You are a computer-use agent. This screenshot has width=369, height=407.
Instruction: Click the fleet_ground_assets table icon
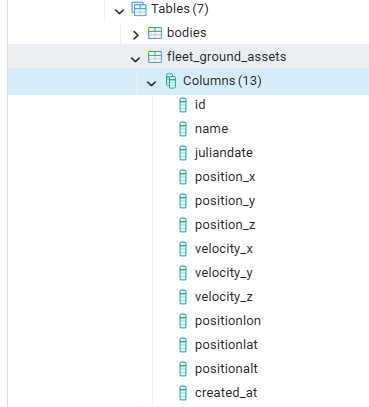(155, 57)
